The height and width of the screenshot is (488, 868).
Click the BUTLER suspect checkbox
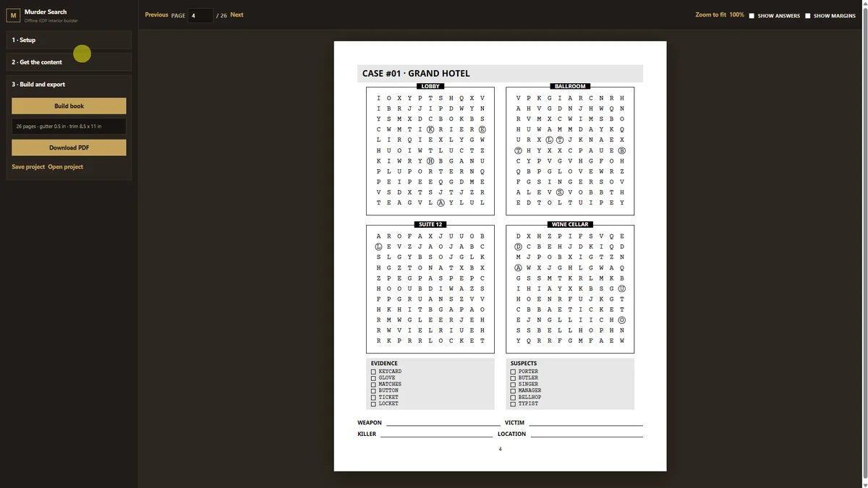click(x=513, y=378)
